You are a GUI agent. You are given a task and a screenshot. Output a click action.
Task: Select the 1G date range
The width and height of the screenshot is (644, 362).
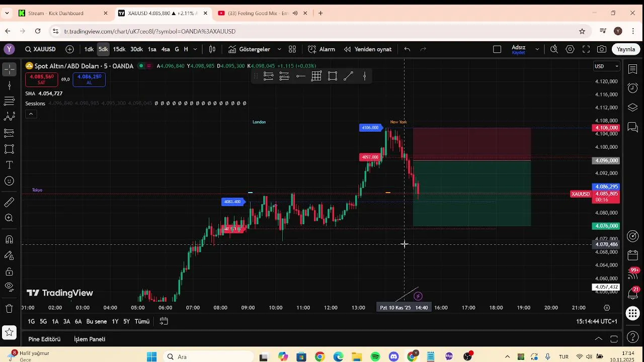click(31, 321)
